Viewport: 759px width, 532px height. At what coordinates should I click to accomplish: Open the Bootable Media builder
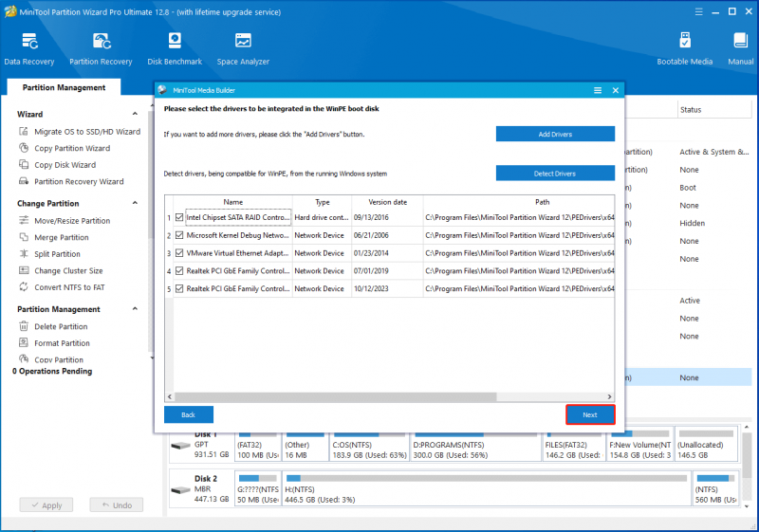684,49
